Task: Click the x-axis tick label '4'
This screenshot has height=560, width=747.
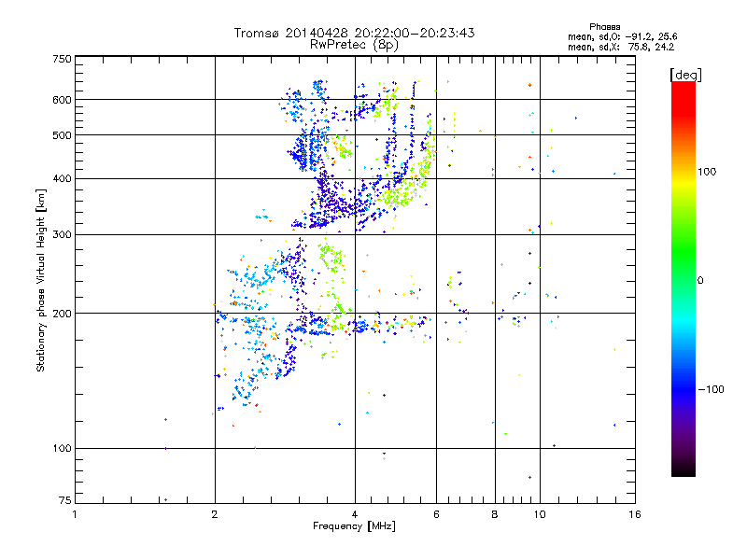Action: point(355,514)
